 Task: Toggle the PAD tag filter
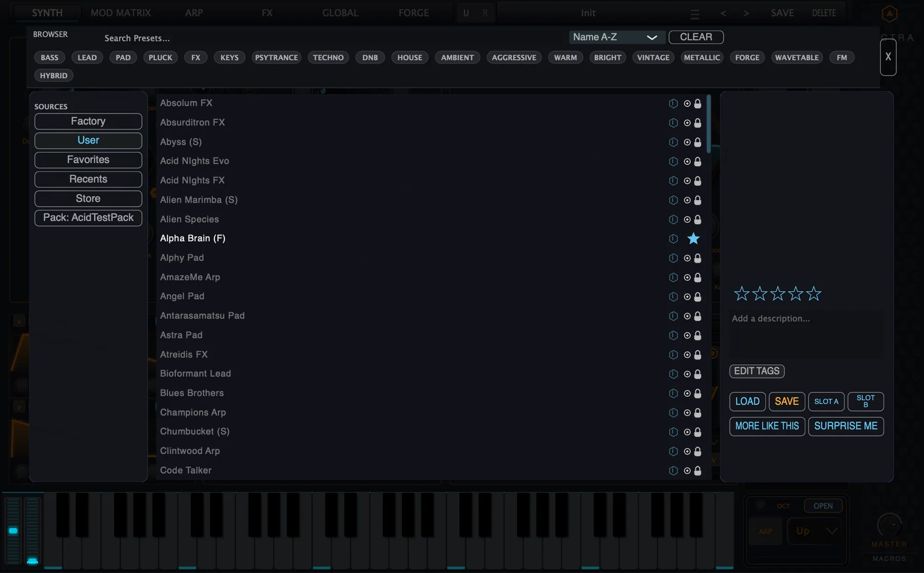[123, 57]
